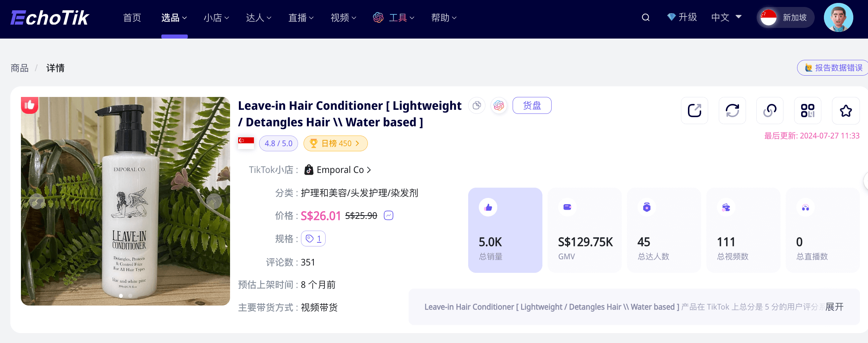Click the copy title icon
Image resolution: width=868 pixels, height=343 pixels.
pos(477,106)
